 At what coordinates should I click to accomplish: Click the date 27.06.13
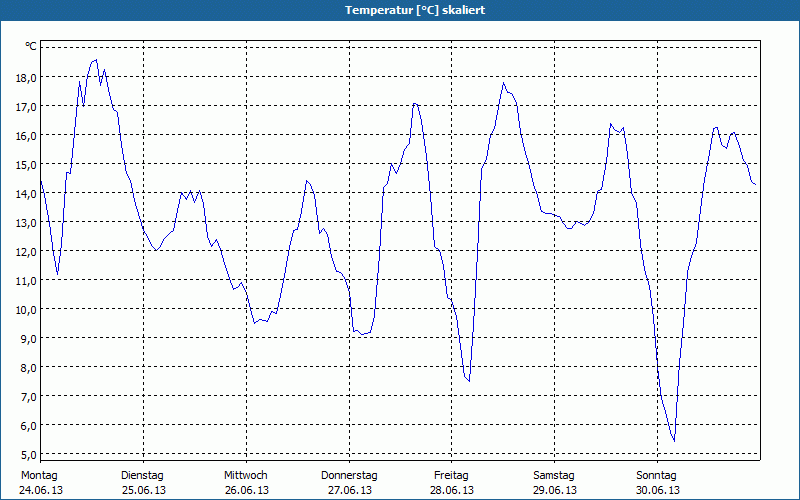click(x=349, y=490)
